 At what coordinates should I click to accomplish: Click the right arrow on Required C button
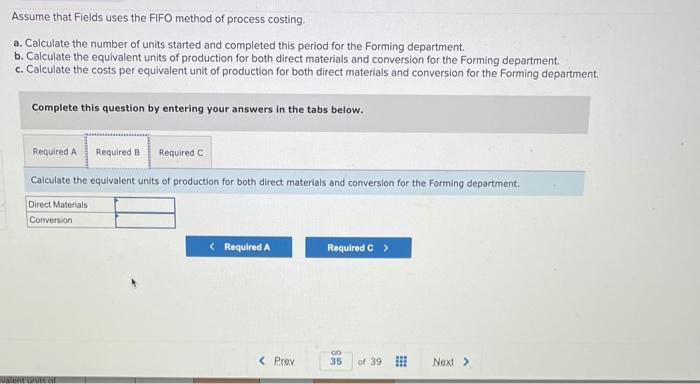pyautogui.click(x=386, y=248)
